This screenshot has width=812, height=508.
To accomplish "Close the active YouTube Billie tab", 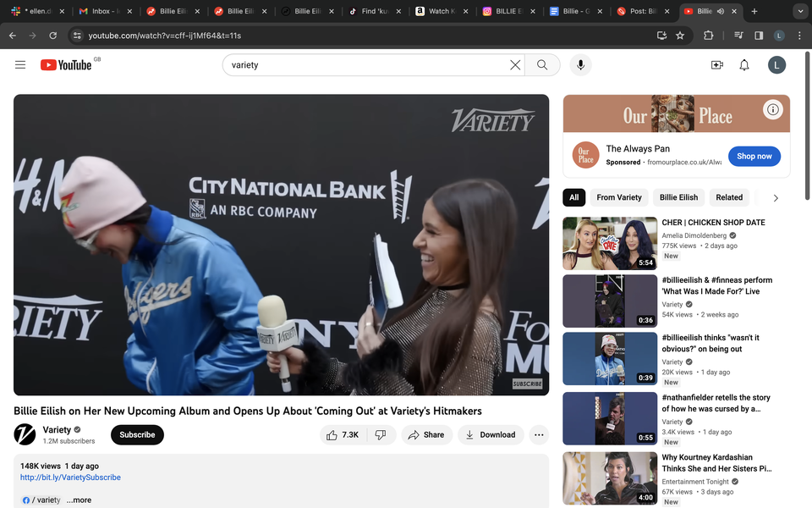I will point(734,11).
